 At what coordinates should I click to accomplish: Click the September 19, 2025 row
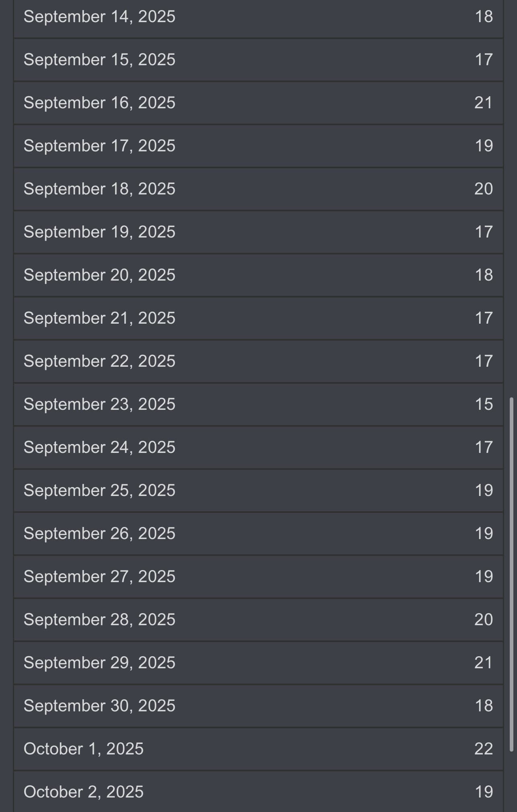coord(258,232)
